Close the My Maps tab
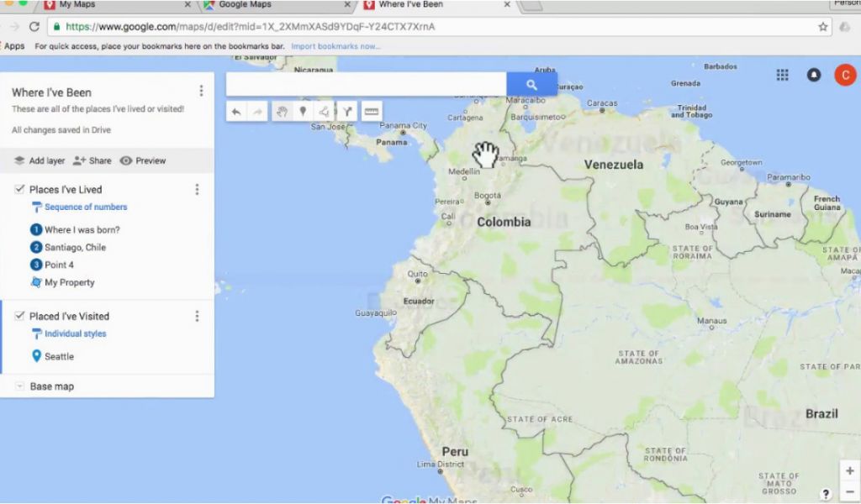 [188, 4]
